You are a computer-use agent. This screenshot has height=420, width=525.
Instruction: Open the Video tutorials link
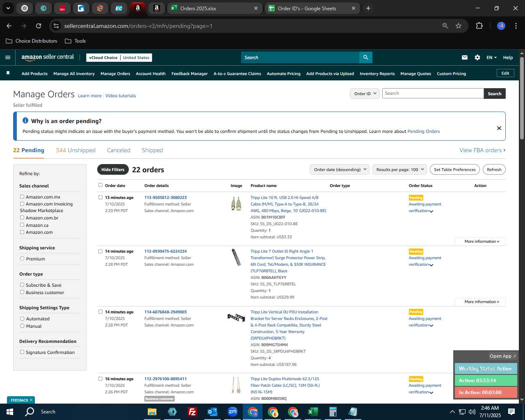(121, 96)
